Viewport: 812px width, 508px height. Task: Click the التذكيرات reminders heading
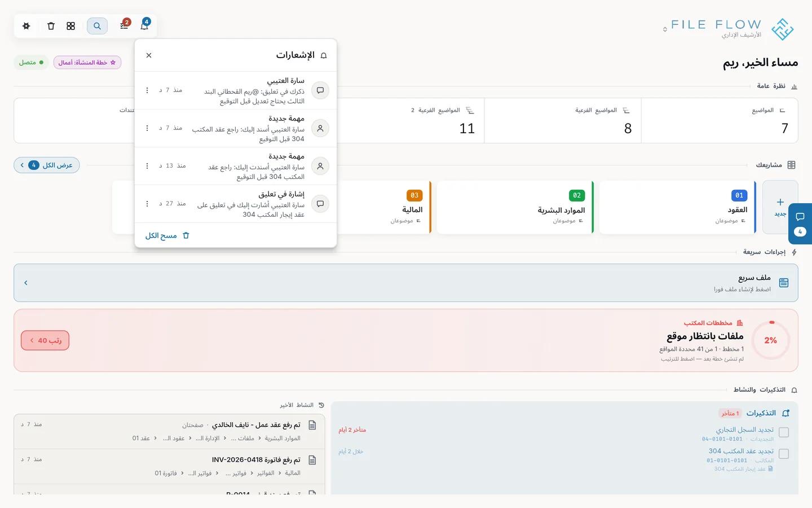point(761,413)
